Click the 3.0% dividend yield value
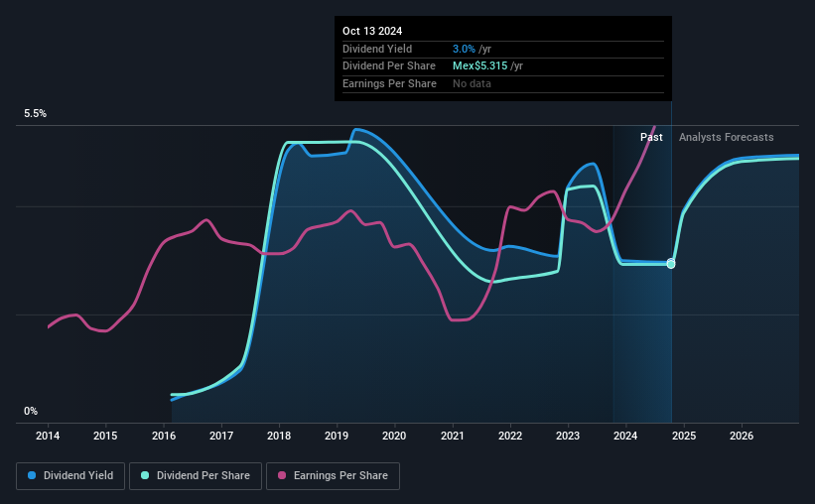 [x=464, y=49]
